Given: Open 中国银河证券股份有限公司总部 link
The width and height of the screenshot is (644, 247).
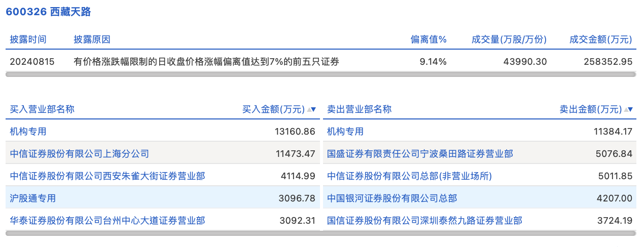Looking at the screenshot, I should click(x=392, y=198).
